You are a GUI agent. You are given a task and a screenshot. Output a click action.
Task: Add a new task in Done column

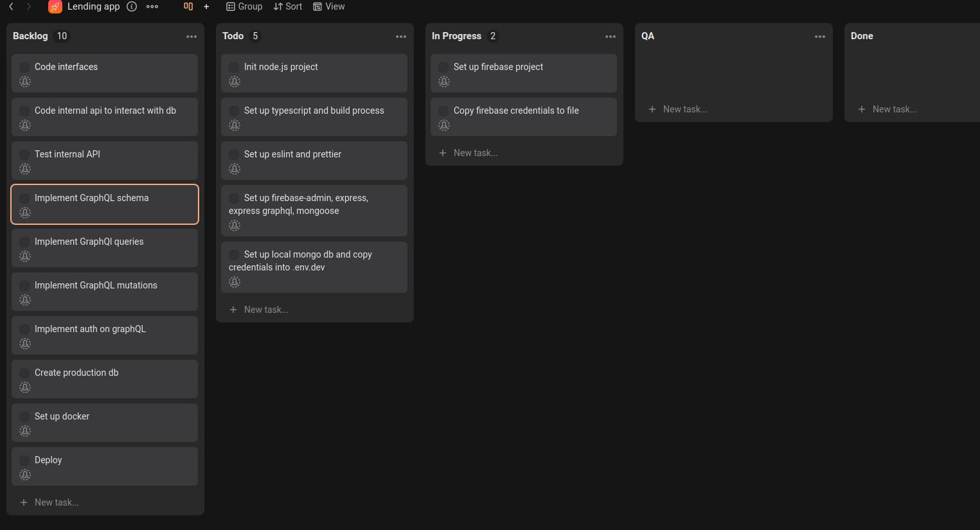click(894, 109)
